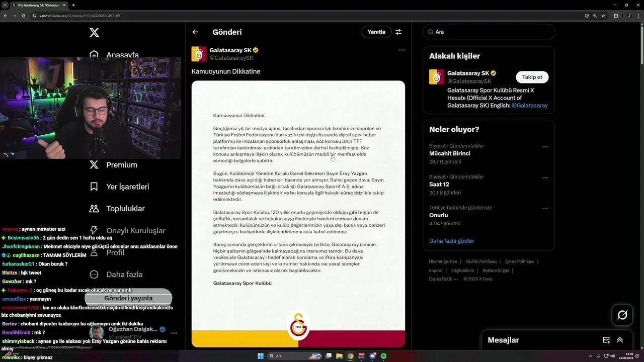Open Daha fazla sidebar menu
644x362 pixels.
[x=116, y=274]
